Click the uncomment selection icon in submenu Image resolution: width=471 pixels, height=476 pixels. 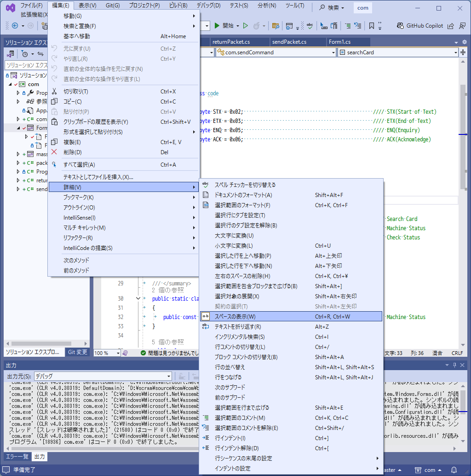[x=206, y=428]
